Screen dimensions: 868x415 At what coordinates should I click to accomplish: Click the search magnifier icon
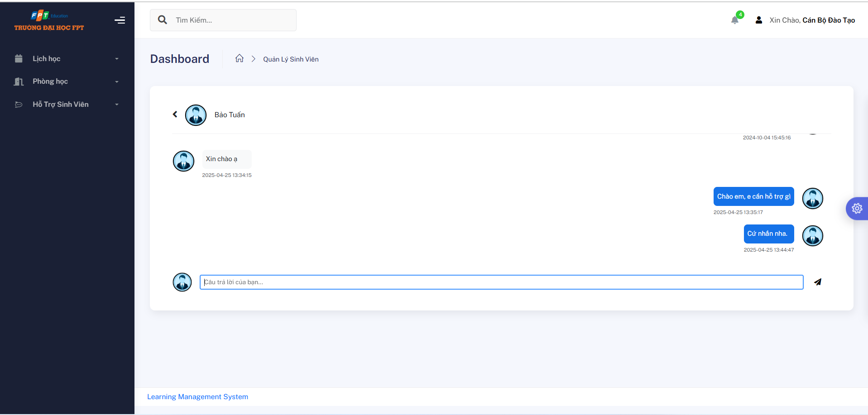163,20
